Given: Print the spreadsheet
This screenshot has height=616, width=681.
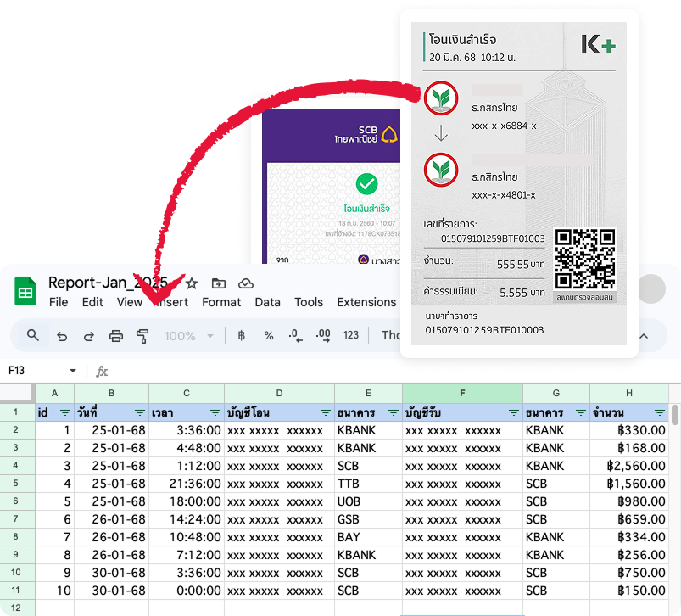Looking at the screenshot, I should tap(116, 336).
